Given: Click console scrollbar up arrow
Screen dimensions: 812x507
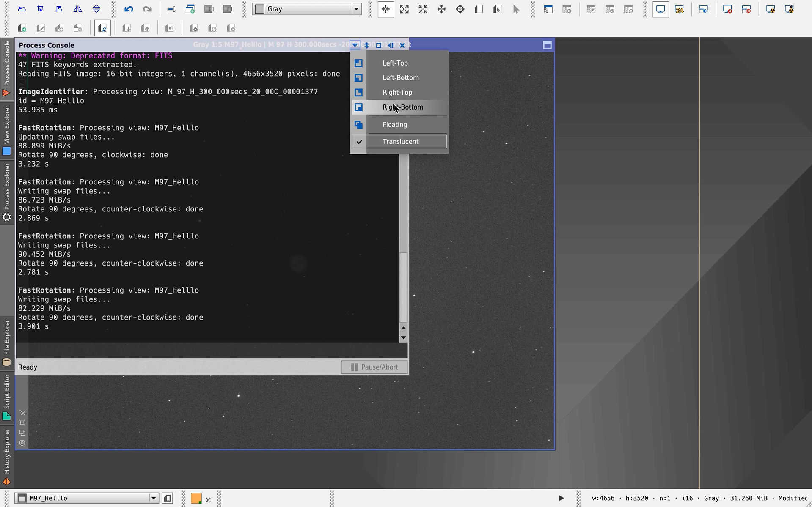Looking at the screenshot, I should tap(403, 328).
